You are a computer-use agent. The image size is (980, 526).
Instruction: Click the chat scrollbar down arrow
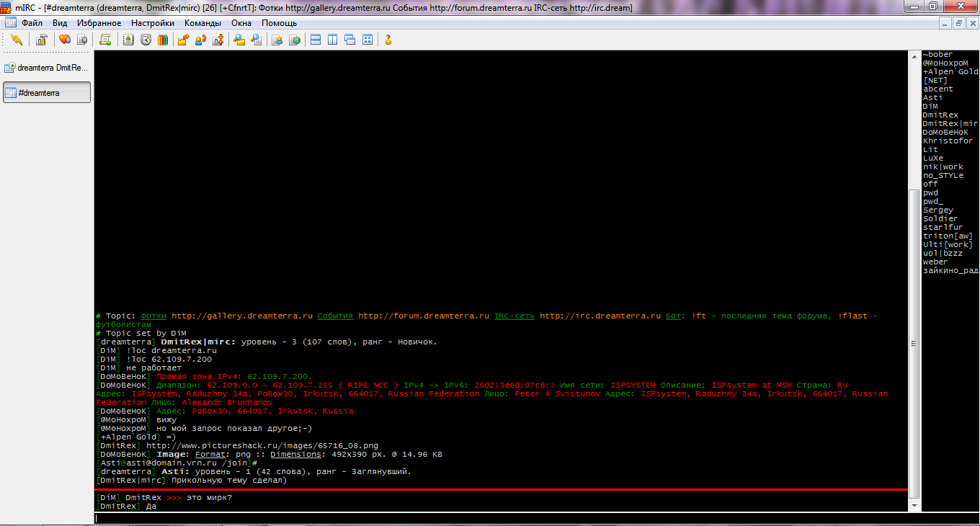coord(915,504)
